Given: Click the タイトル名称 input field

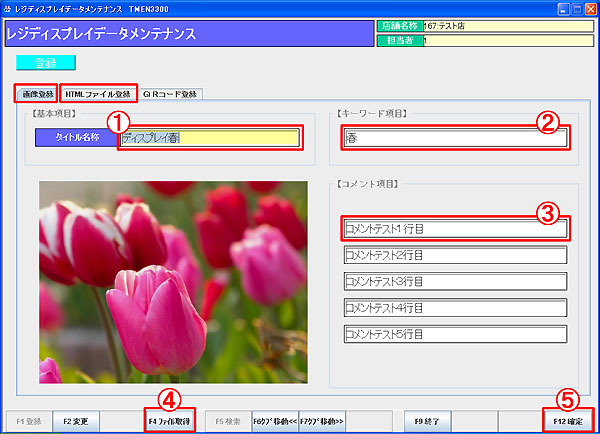Looking at the screenshot, I should tap(210, 138).
